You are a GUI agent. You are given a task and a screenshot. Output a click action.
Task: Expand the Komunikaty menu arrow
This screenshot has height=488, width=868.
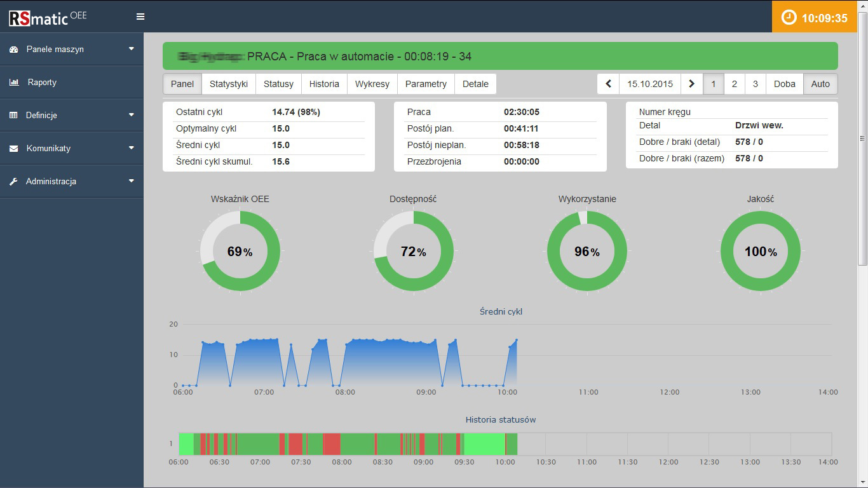[x=132, y=147]
